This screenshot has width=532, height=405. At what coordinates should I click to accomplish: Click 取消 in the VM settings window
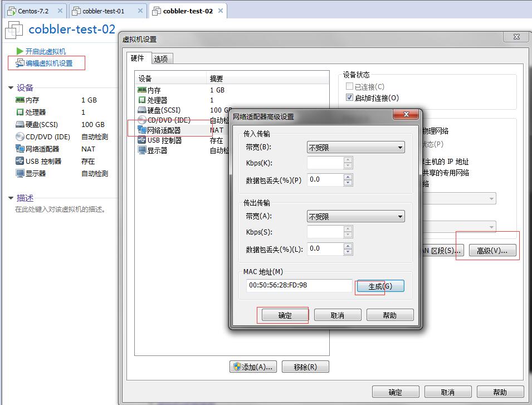click(x=448, y=392)
